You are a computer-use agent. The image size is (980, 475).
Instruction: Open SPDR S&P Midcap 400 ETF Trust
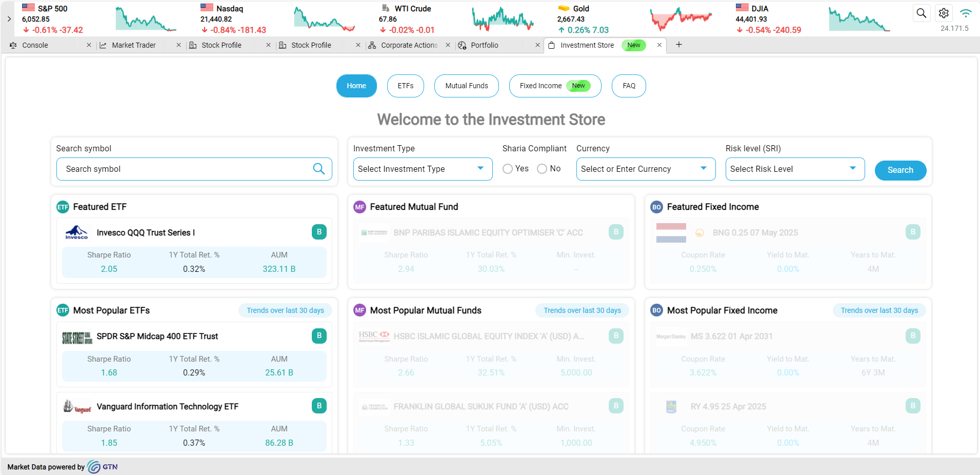coord(157,337)
